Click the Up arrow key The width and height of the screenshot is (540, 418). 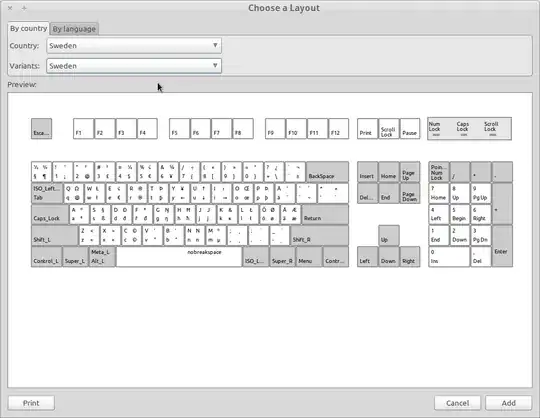pos(389,236)
